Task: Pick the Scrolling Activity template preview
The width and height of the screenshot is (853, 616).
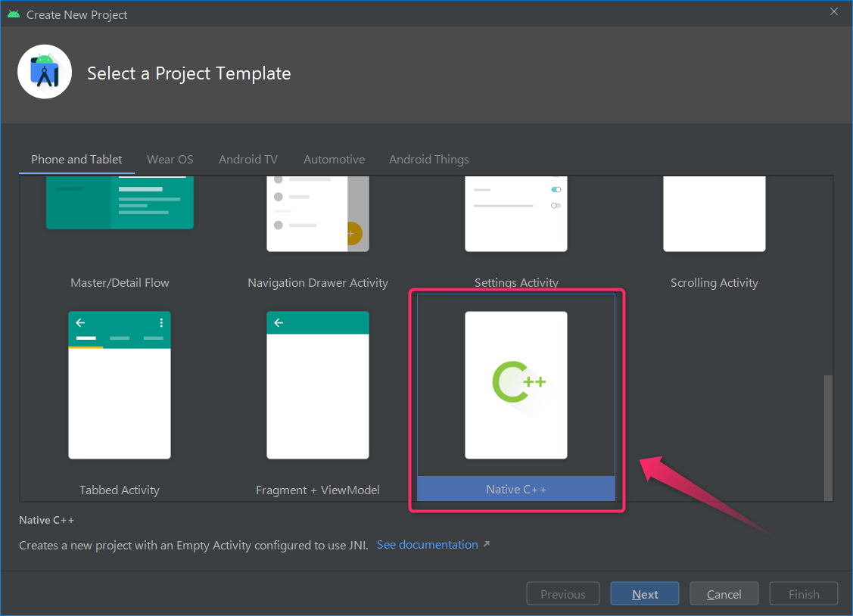Action: point(714,213)
